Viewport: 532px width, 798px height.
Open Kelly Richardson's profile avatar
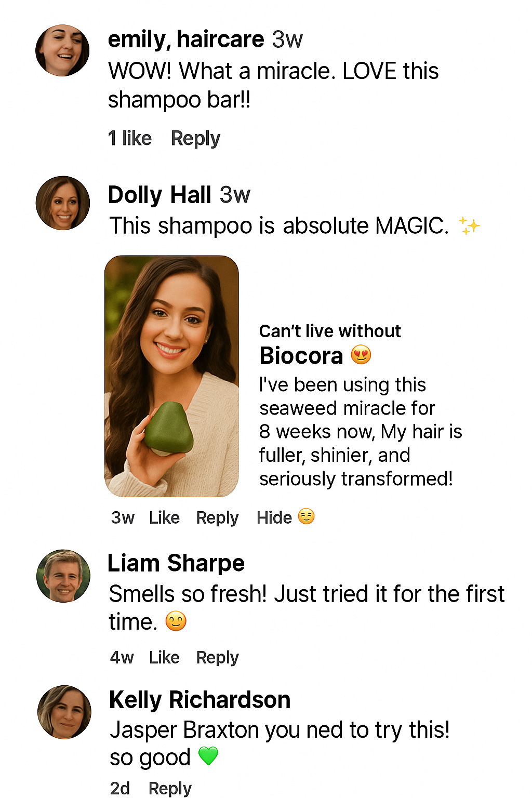[64, 712]
